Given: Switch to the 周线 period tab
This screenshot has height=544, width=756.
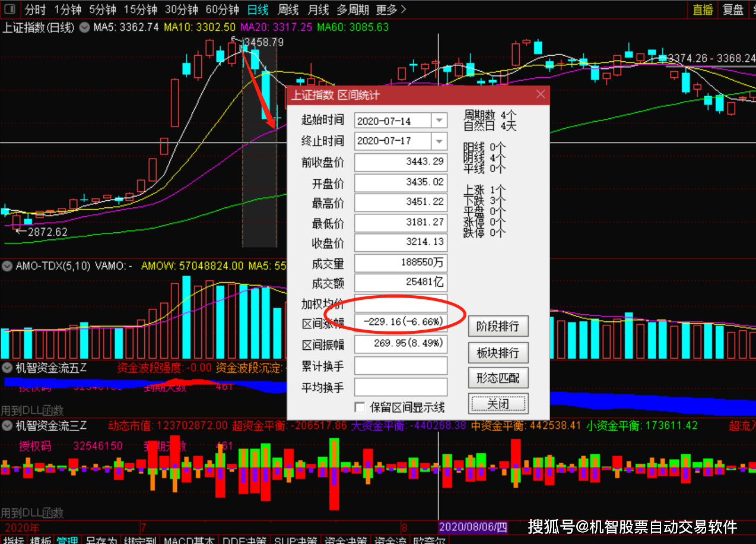Looking at the screenshot, I should point(288,10).
